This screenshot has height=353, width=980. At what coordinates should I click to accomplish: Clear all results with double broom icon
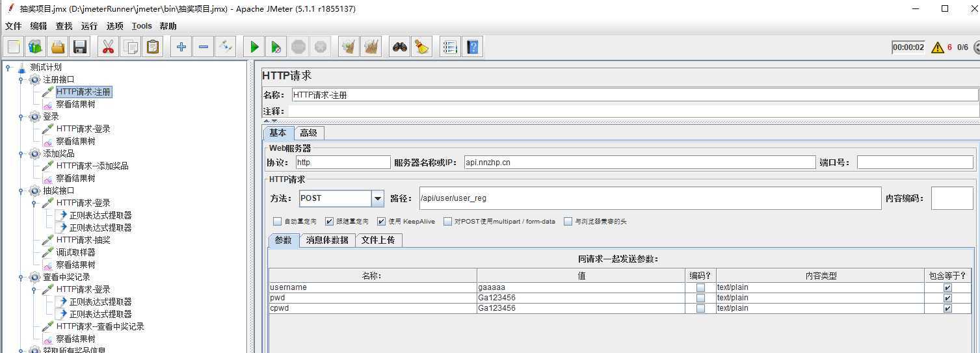coord(371,47)
